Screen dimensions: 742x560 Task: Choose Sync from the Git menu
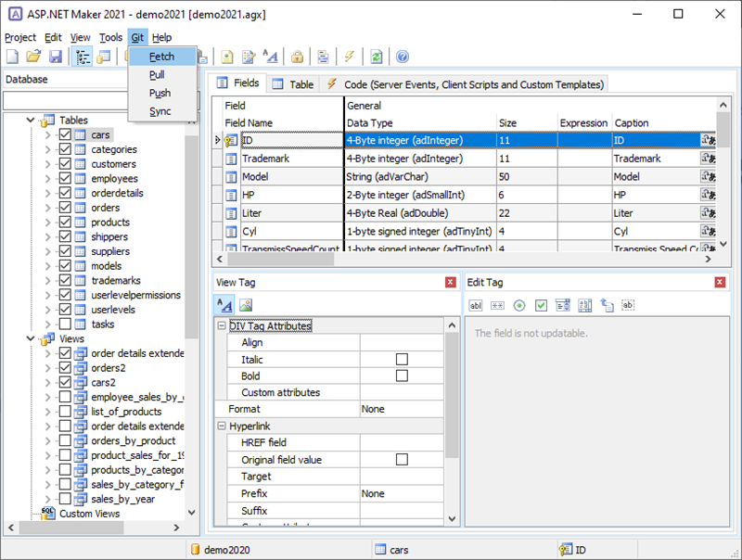pos(162,111)
